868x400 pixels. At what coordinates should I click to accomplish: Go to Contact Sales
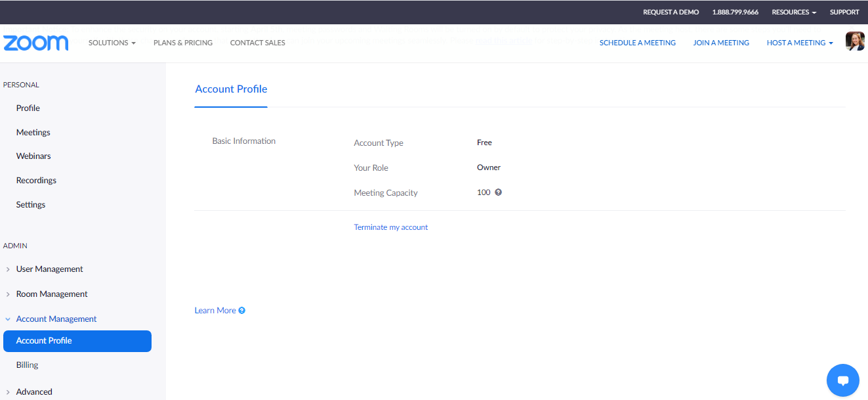pyautogui.click(x=258, y=43)
